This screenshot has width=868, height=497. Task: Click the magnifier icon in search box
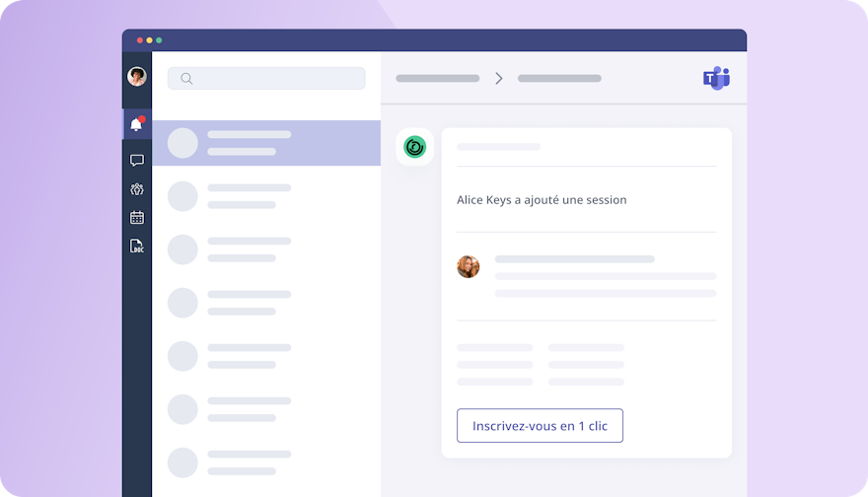click(x=186, y=79)
